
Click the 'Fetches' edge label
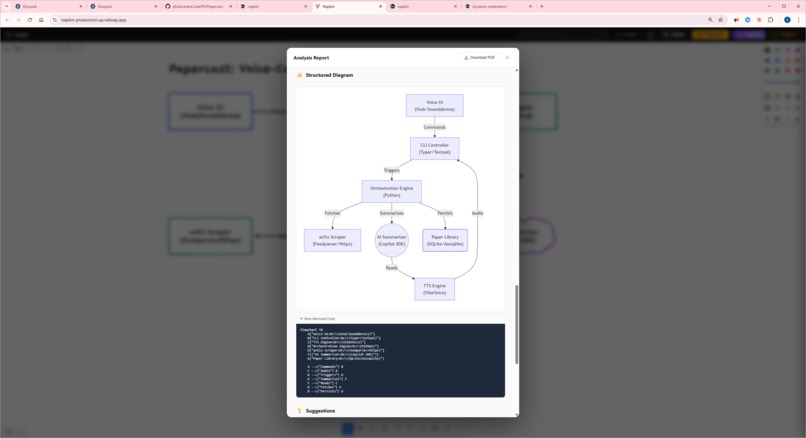[332, 213]
